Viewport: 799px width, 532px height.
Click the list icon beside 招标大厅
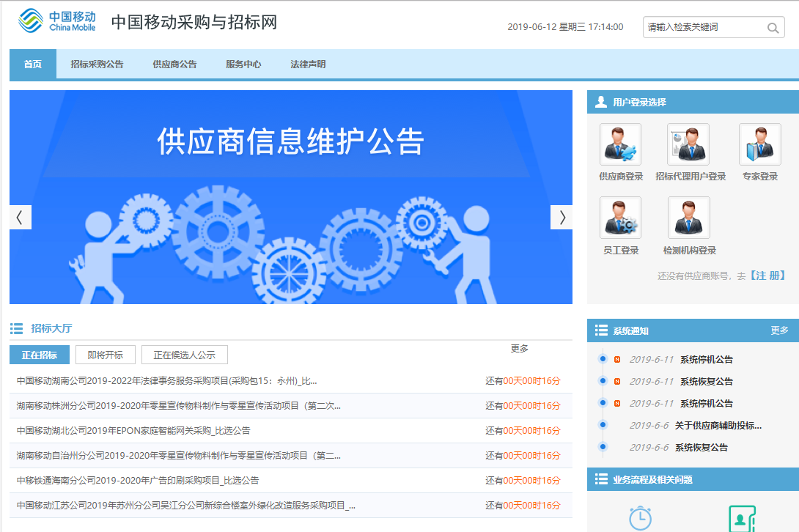pyautogui.click(x=16, y=329)
